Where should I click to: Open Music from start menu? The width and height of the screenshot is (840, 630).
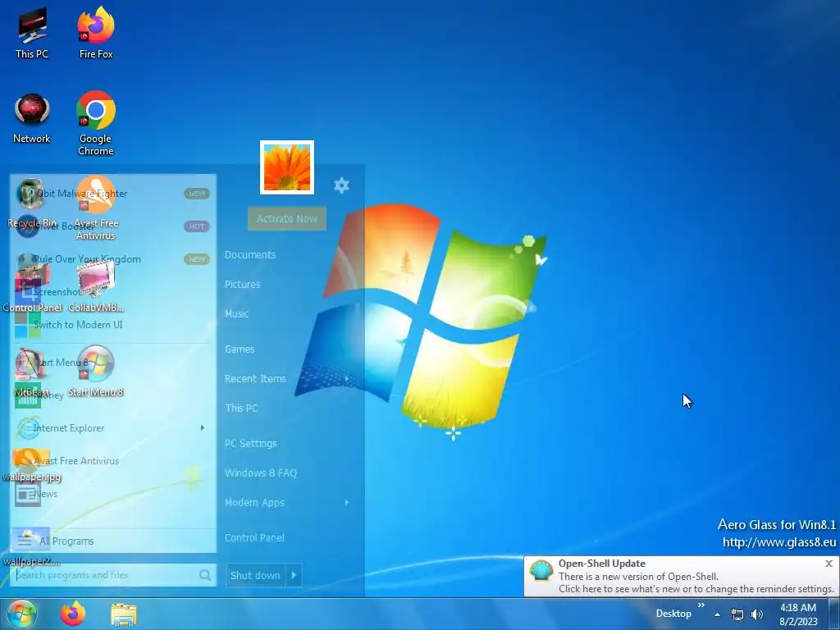236,314
